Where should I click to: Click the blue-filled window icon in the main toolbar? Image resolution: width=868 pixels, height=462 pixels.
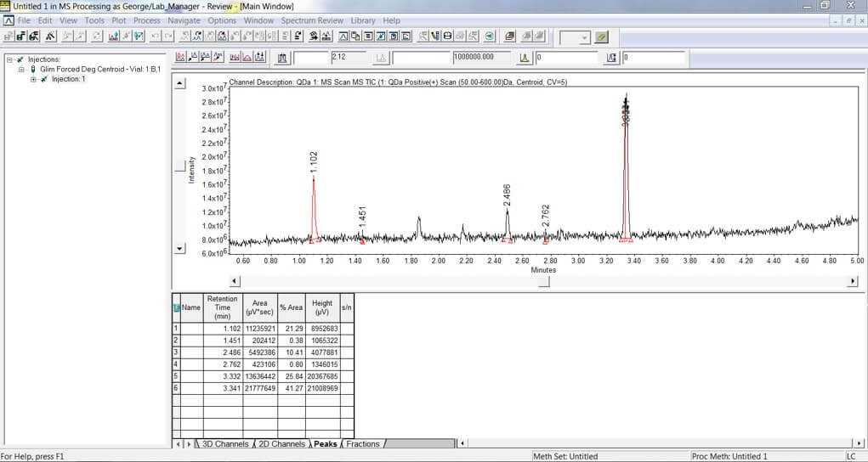pos(380,37)
